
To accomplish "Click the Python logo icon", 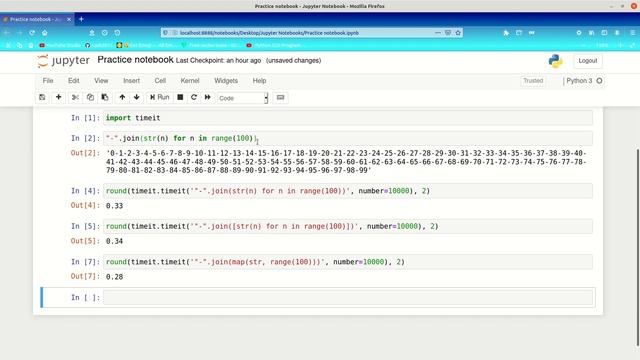I will coord(555,61).
